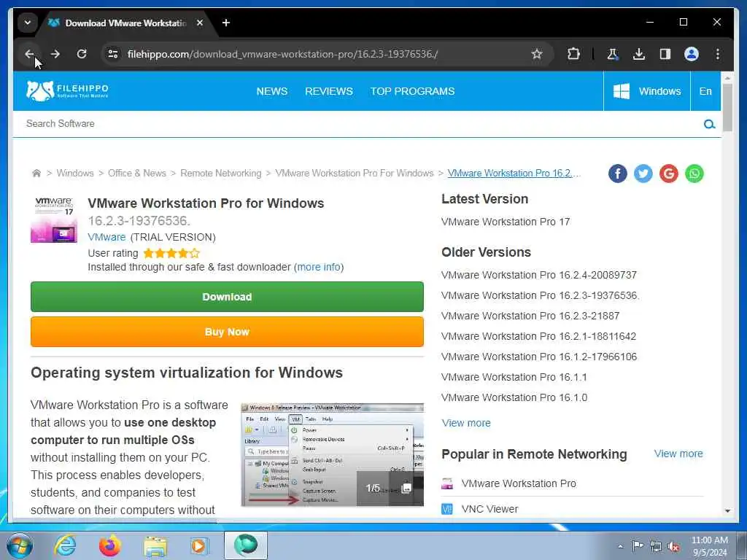This screenshot has height=560, width=747.
Task: Open the TOP PROGRAMS menu item
Action: click(413, 91)
